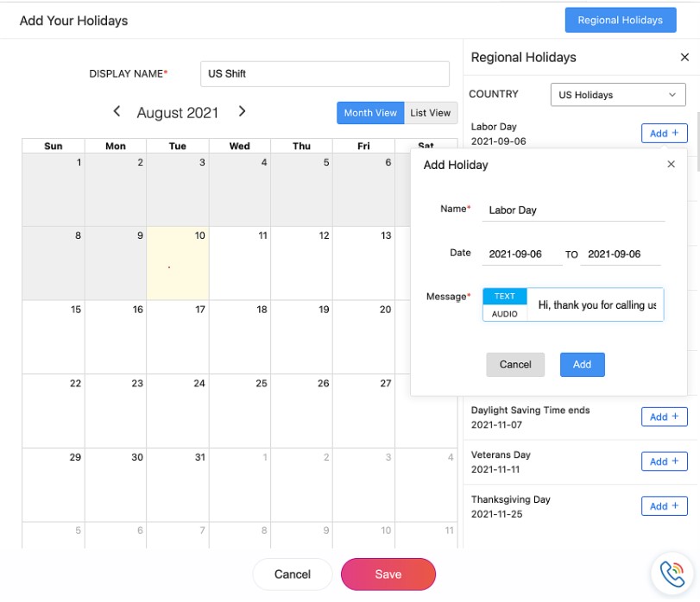Switch to List View
The image size is (700, 602).
tap(431, 113)
